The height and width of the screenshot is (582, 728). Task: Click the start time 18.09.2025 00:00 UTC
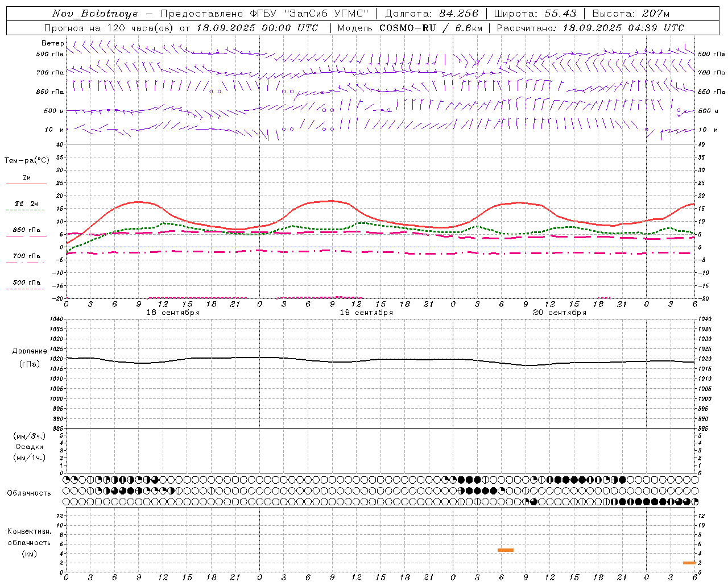tap(257, 28)
